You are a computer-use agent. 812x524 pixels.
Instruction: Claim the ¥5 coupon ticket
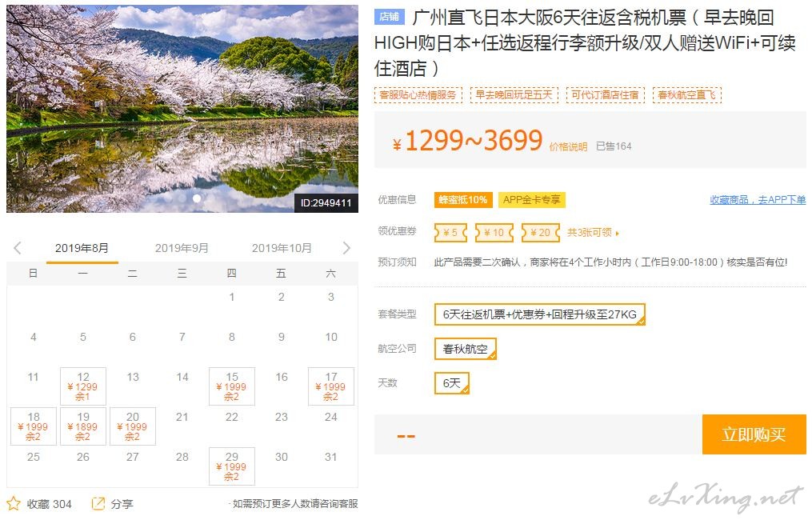click(450, 233)
